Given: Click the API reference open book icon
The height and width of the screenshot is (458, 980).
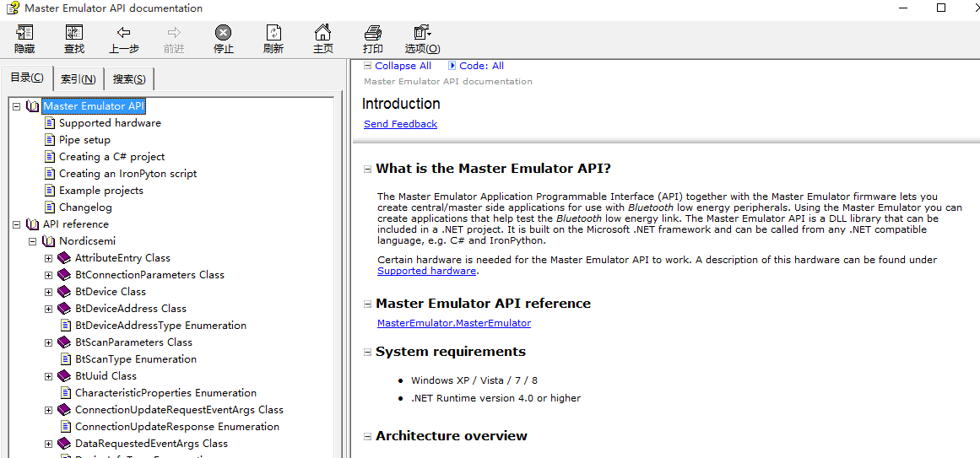Looking at the screenshot, I should 33,224.
